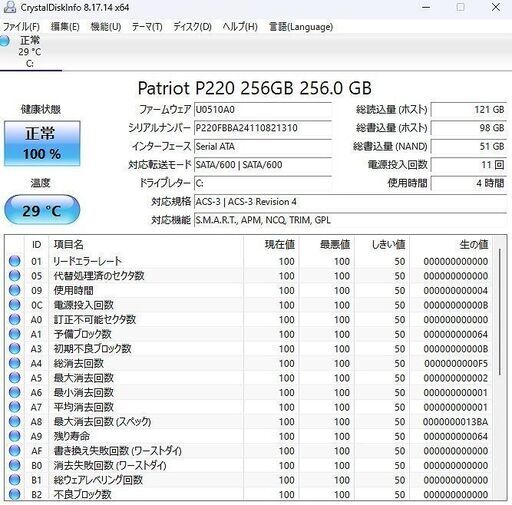
Task: Click status icon for A4 総消去回数 row
Action: 14,363
